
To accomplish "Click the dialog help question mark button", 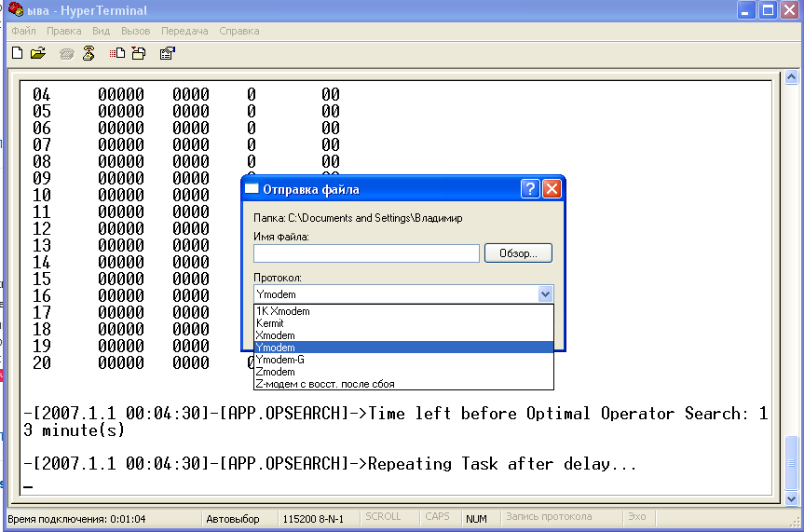I will click(530, 189).
